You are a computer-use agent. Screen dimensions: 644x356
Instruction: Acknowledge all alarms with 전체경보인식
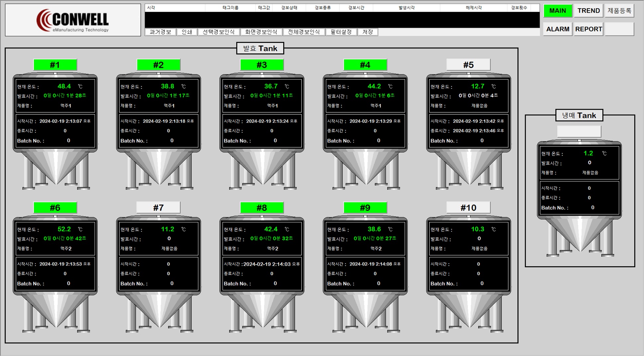click(304, 32)
